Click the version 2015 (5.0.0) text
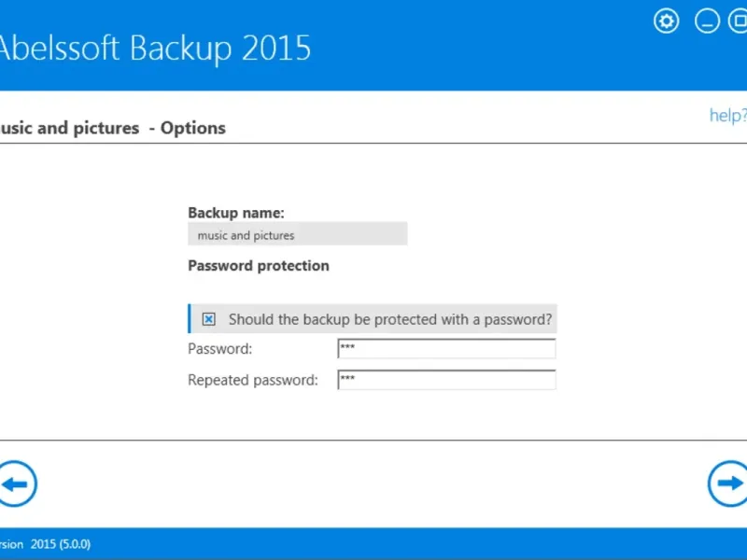Viewport: 747px width, 560px height. tap(45, 544)
